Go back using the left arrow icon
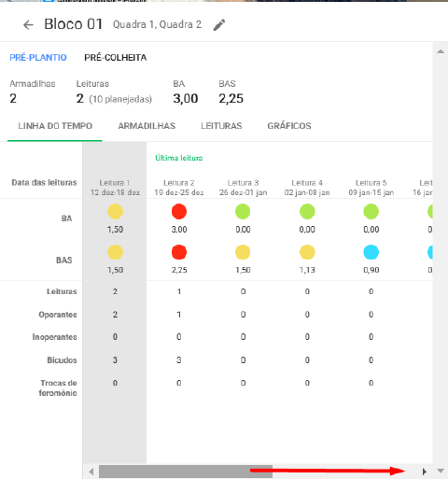448x479 pixels. [x=28, y=24]
